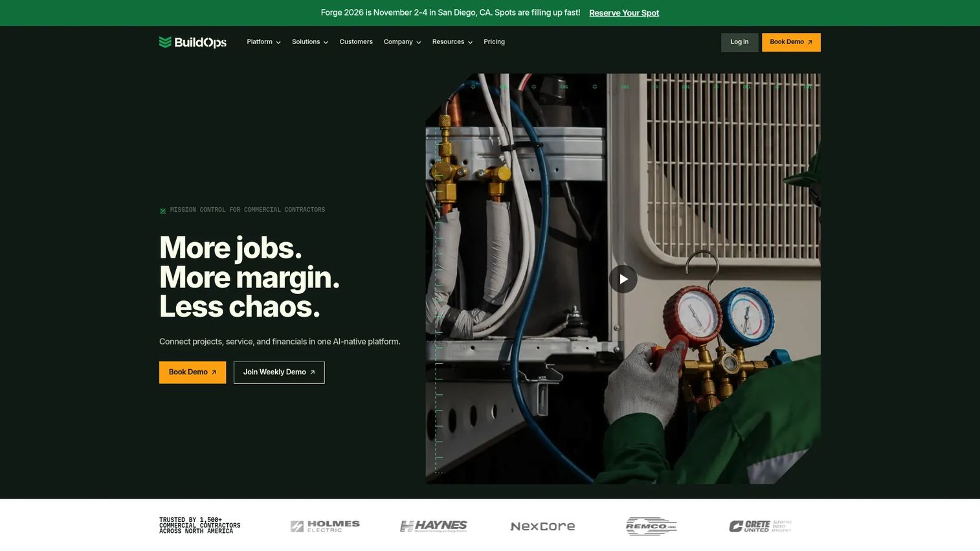Click the Forge 2026 announcement text
Screen dimensions: 980x551
pos(451,13)
